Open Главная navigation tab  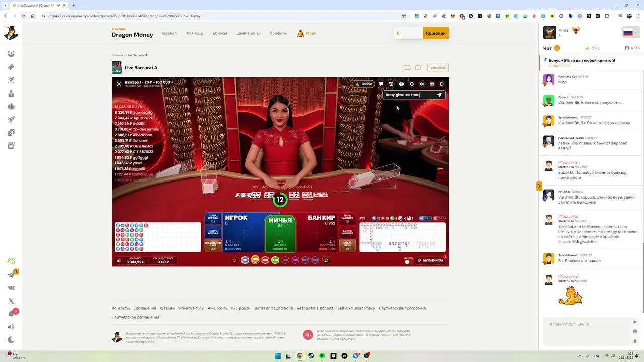(169, 33)
